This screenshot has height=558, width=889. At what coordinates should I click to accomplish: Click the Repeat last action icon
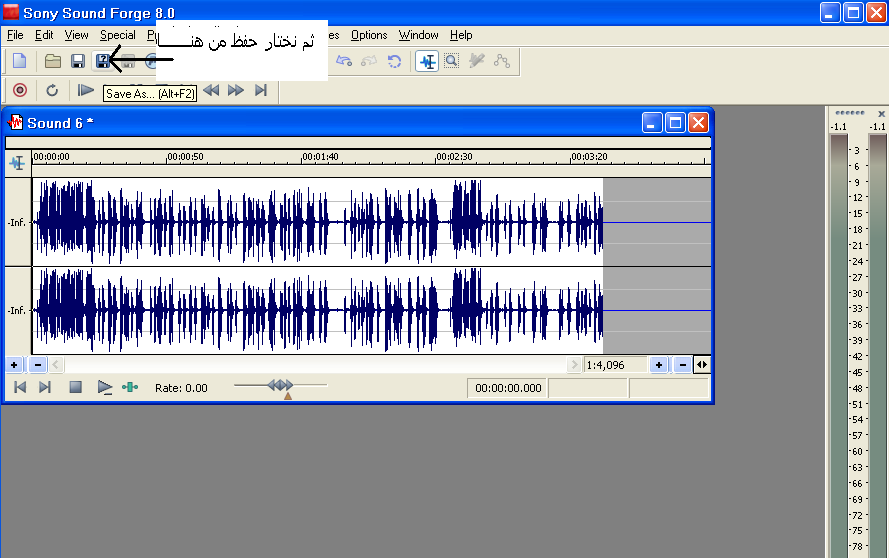click(394, 61)
